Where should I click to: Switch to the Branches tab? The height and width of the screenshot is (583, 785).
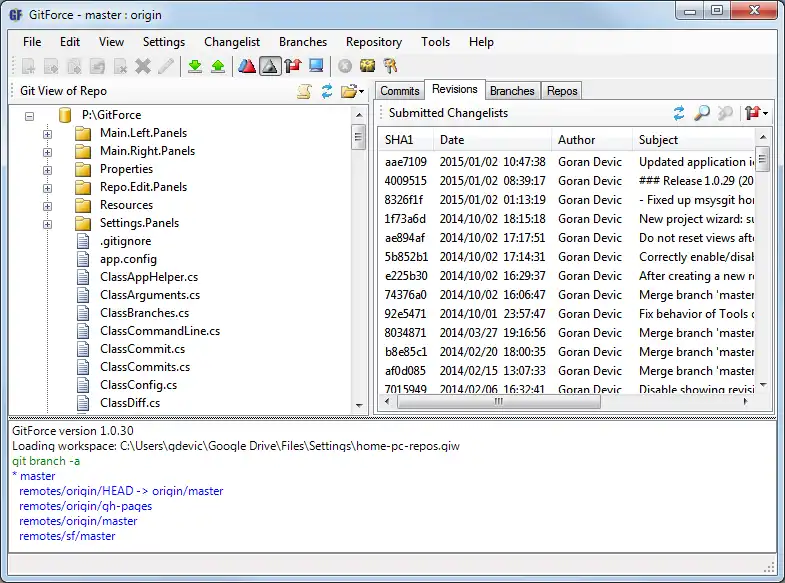(512, 91)
